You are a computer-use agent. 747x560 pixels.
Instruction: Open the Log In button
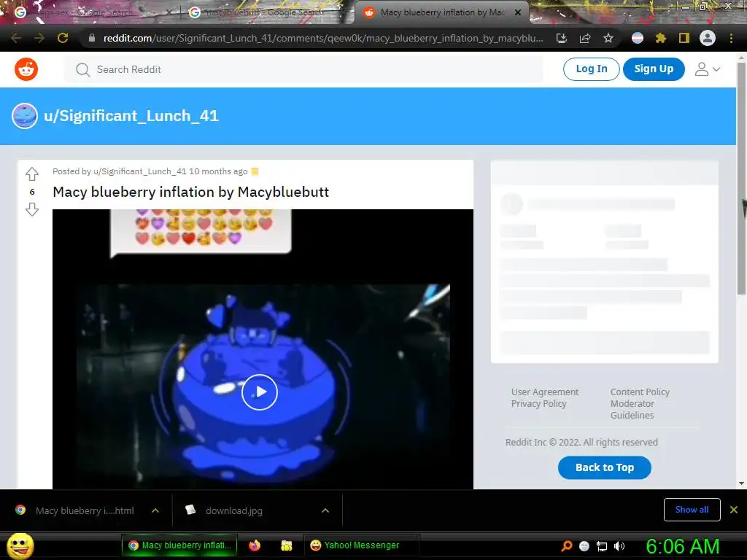coord(591,69)
